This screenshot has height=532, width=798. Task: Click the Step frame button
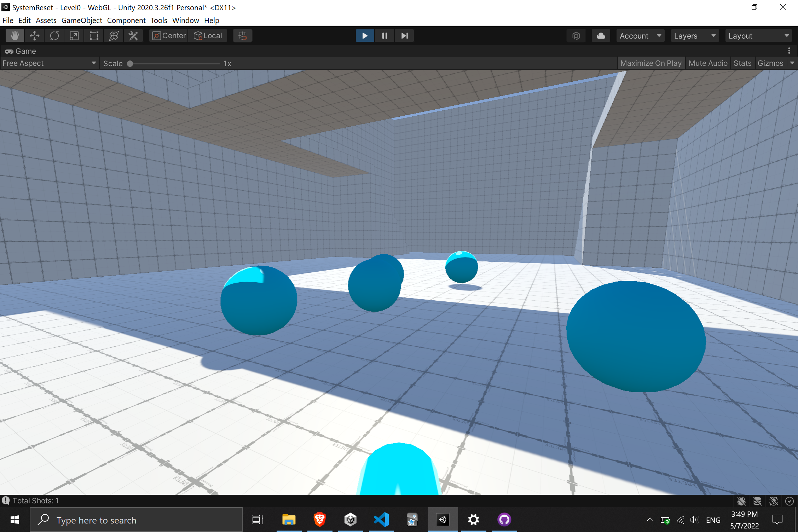pyautogui.click(x=404, y=36)
